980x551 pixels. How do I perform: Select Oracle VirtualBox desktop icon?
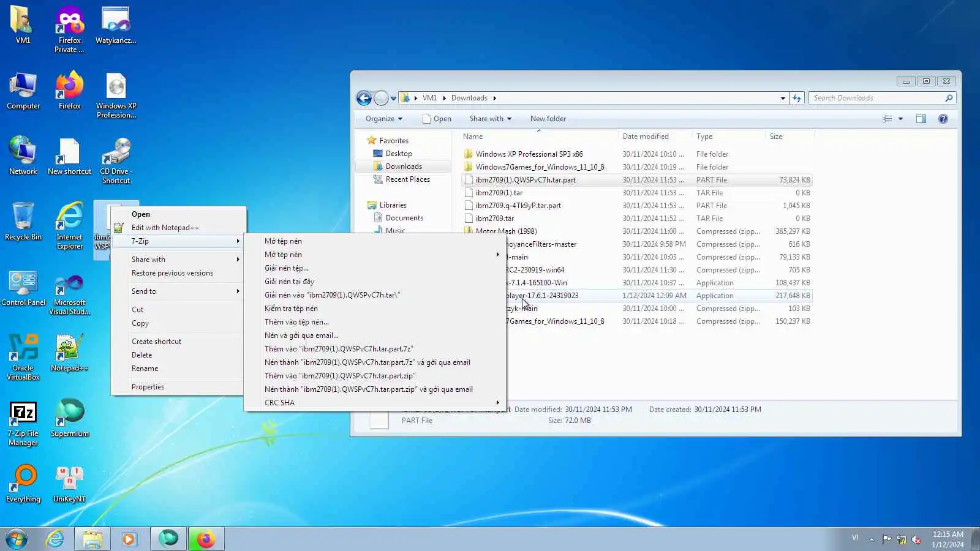(x=23, y=358)
